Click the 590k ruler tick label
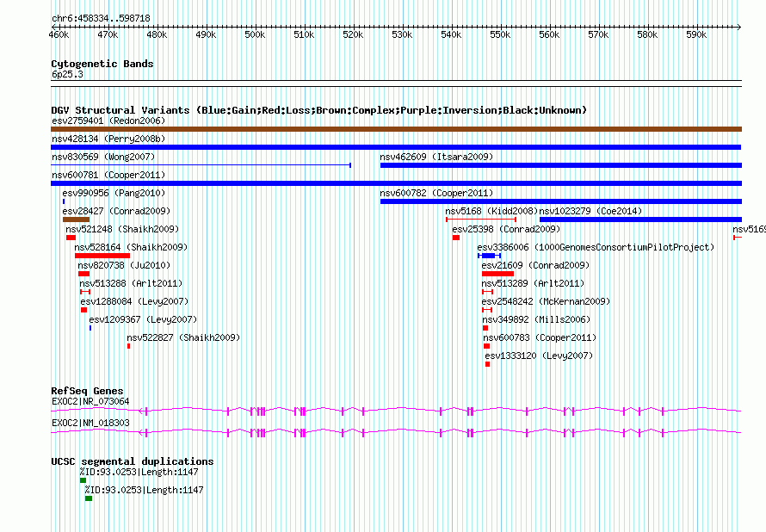This screenshot has width=766, height=532. 696,34
